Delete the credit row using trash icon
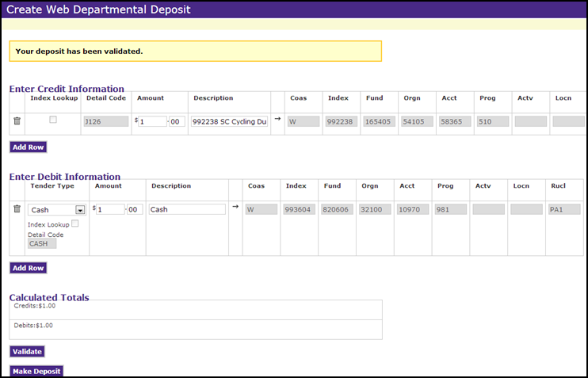This screenshot has height=378, width=588. [x=17, y=121]
